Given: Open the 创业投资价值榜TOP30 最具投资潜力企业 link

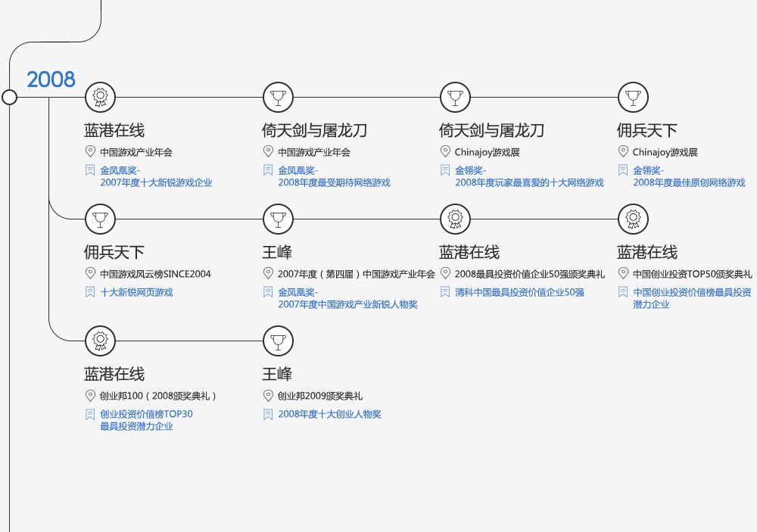Looking at the screenshot, I should [146, 420].
